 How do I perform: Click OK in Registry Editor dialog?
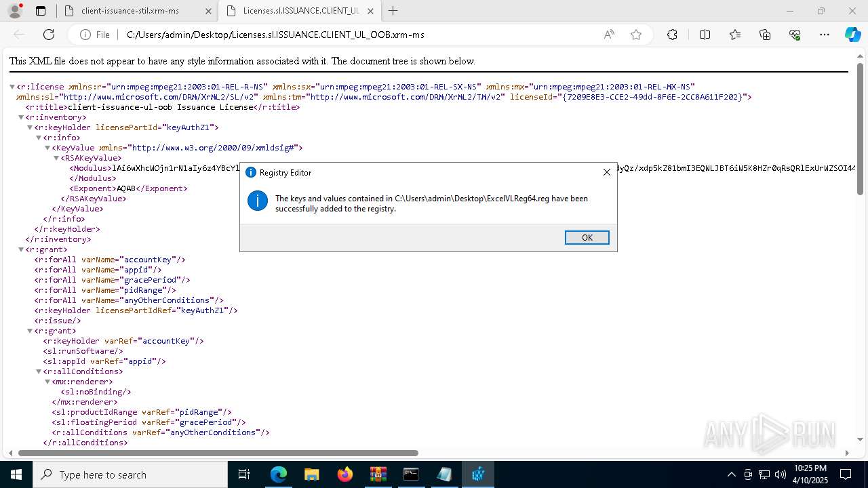pyautogui.click(x=587, y=237)
